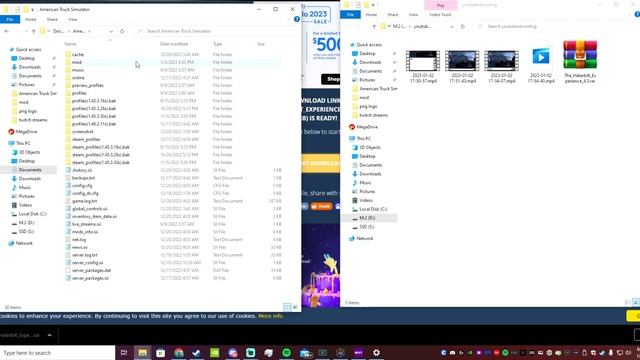Select net.log file
Viewport: 640px width, 360px height.
click(x=79, y=239)
